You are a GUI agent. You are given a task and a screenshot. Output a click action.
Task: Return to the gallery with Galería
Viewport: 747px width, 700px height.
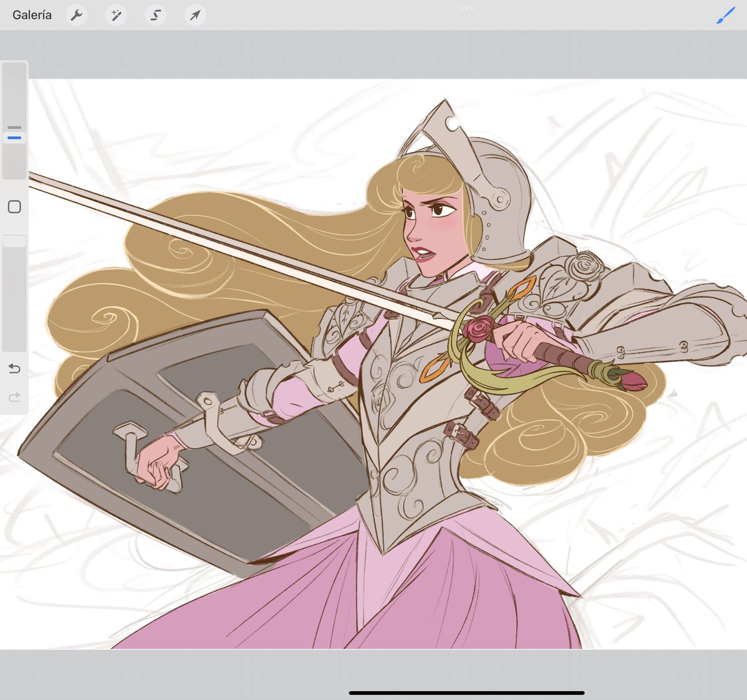point(31,15)
